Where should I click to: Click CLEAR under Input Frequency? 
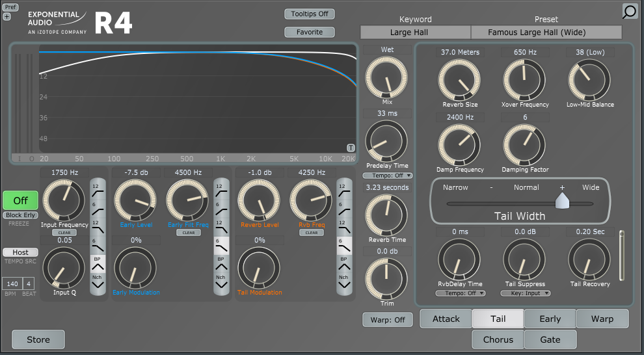coord(64,233)
